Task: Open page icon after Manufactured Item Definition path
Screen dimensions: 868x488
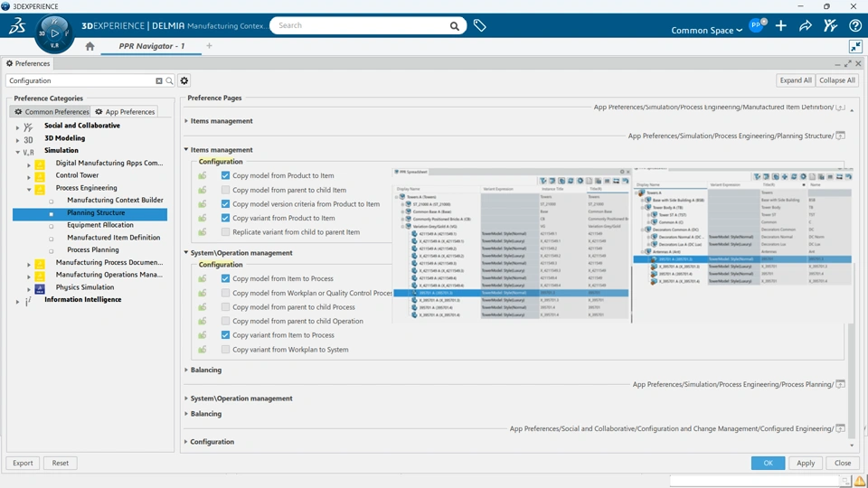Action: coord(840,108)
